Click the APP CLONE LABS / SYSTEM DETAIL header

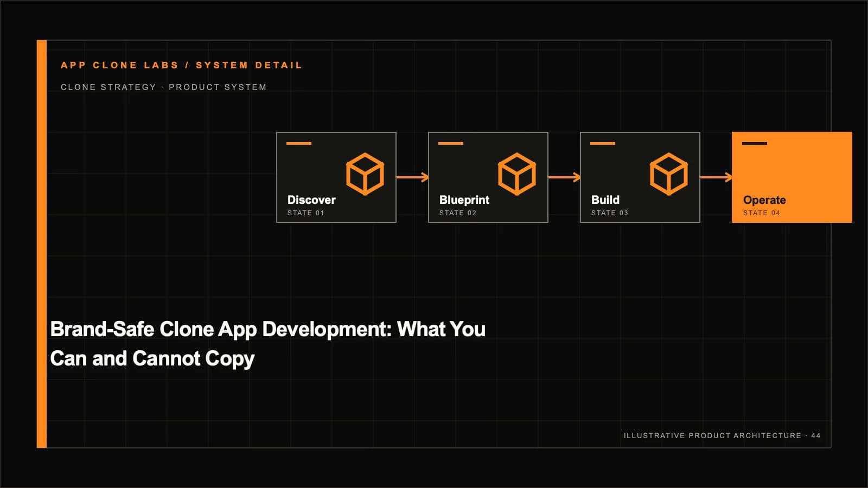point(181,65)
